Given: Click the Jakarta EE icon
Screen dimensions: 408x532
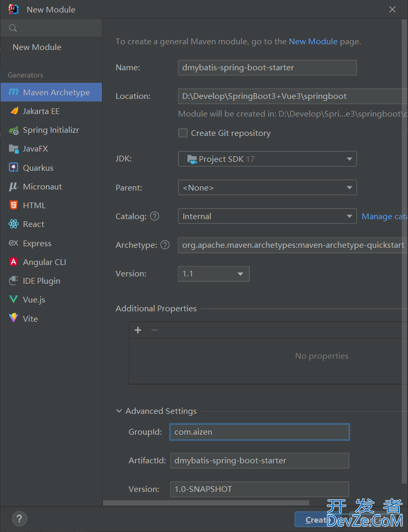Looking at the screenshot, I should [x=14, y=111].
